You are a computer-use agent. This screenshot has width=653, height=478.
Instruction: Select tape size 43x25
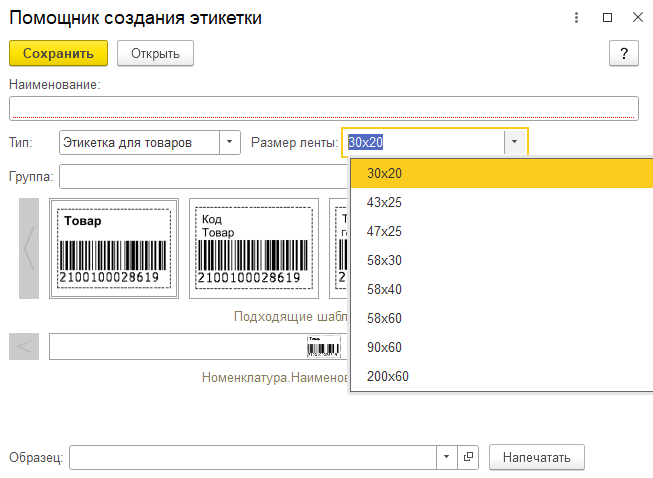coord(384,202)
